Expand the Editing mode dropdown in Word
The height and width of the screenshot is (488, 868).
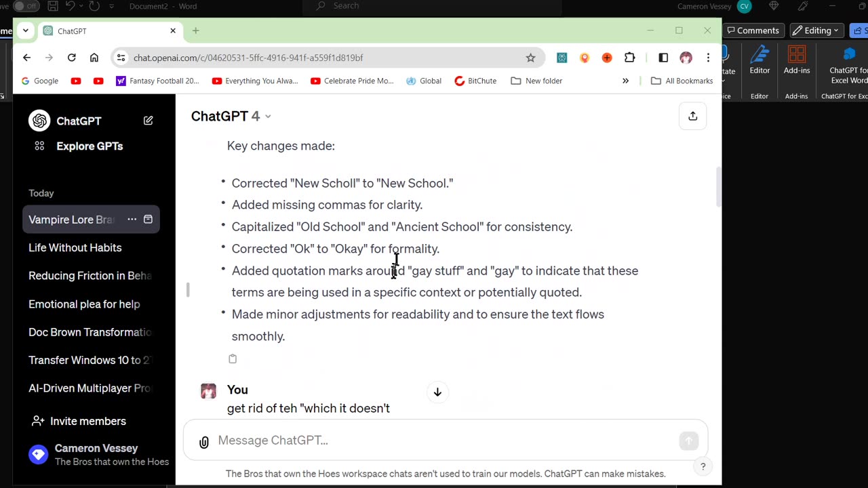tap(816, 30)
